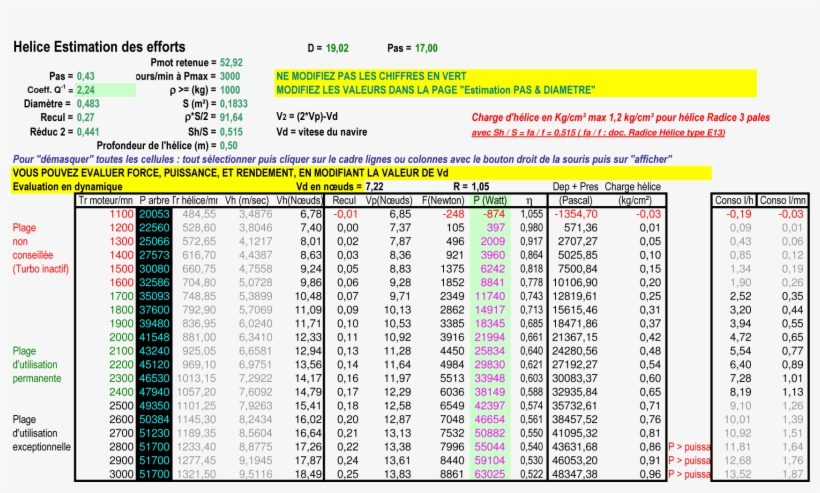Viewport: 820px width, 493px height.
Task: Click the banner 'VOUS POUVEZ EVALUER FORCE, PUISSANCE'
Action: click(x=230, y=173)
